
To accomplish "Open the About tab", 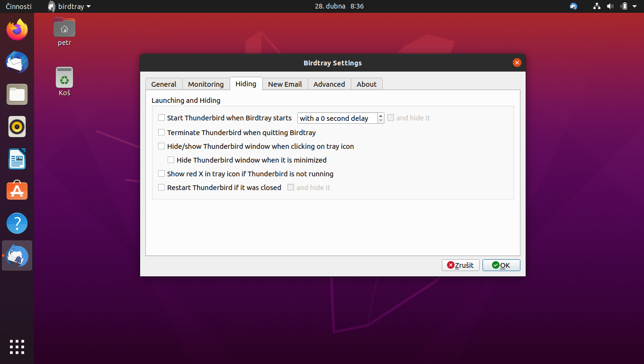I will coord(367,84).
